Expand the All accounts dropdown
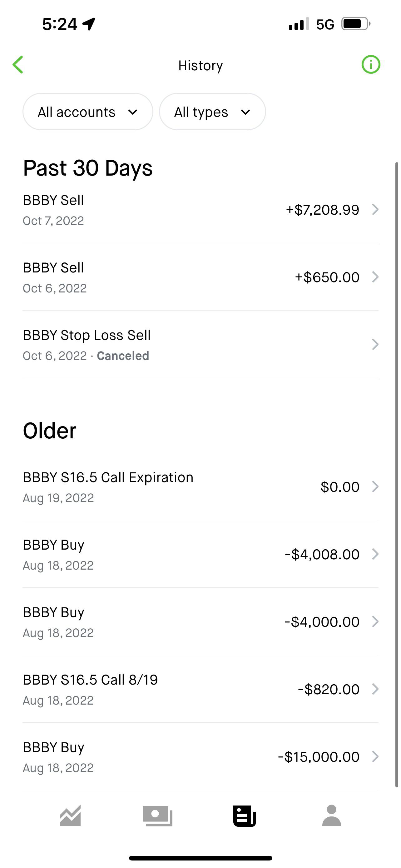This screenshot has height=868, width=401. (87, 112)
